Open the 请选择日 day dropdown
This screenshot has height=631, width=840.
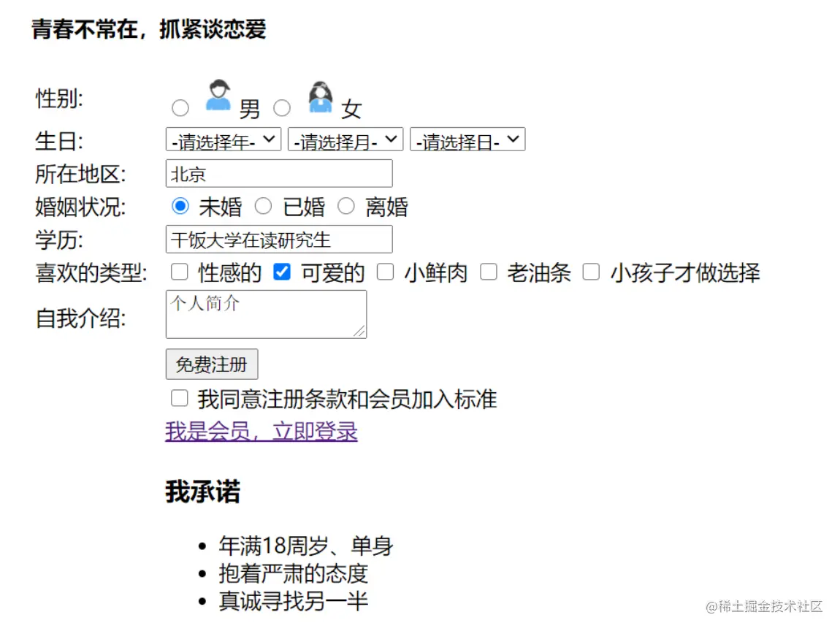point(467,139)
